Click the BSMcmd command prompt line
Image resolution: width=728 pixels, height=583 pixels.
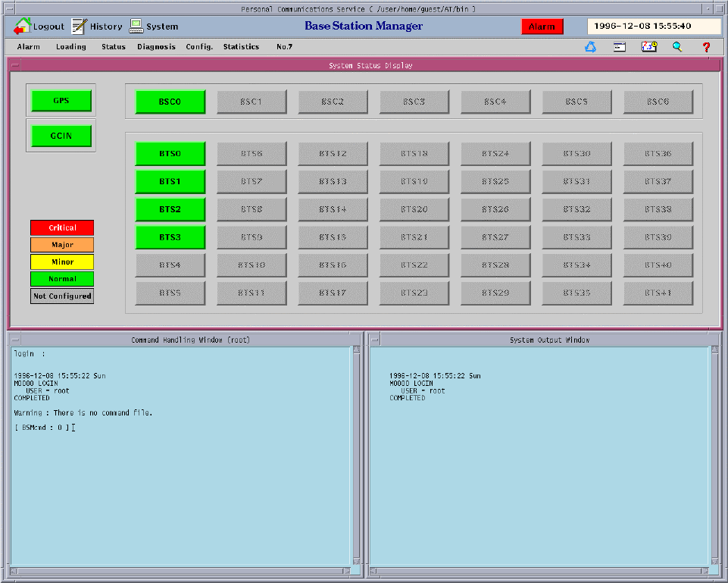click(44, 428)
